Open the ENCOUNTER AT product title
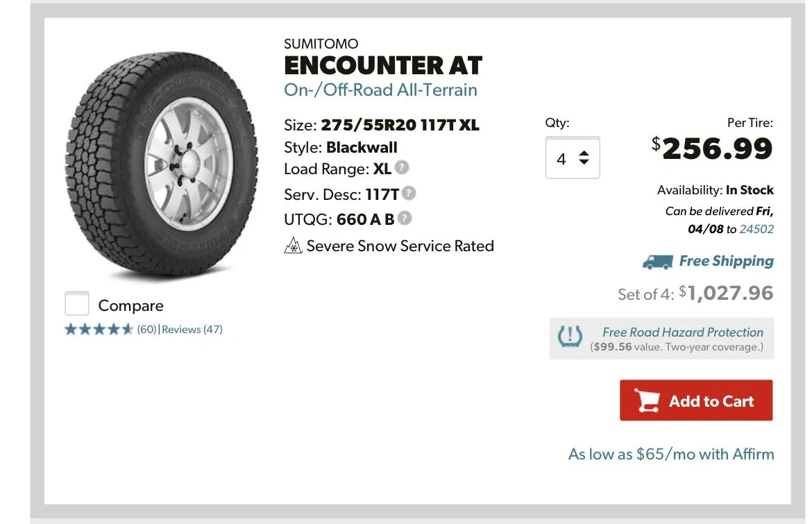Screen dimensions: 812x524 click(x=383, y=65)
